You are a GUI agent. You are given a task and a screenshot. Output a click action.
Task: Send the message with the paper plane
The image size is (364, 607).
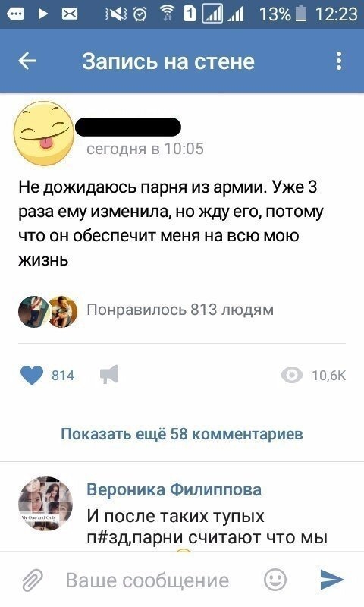tap(332, 580)
